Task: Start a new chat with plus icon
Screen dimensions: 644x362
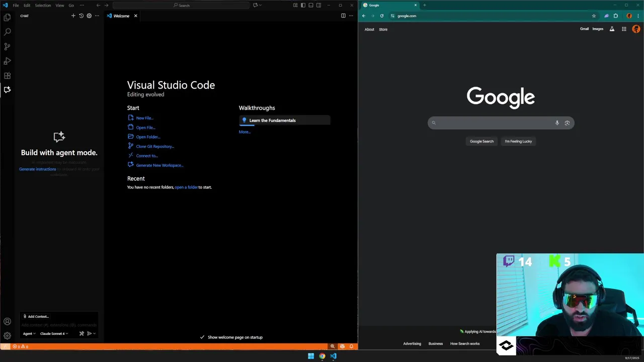Action: pyautogui.click(x=73, y=16)
